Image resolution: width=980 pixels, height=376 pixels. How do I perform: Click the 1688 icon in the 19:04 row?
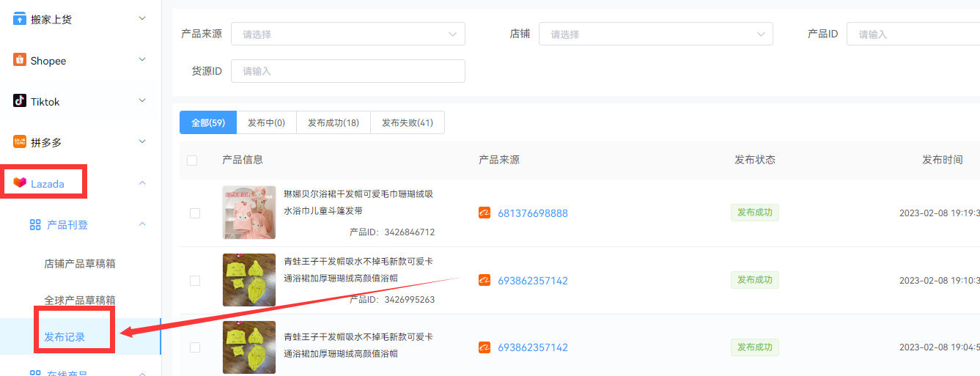pyautogui.click(x=485, y=347)
